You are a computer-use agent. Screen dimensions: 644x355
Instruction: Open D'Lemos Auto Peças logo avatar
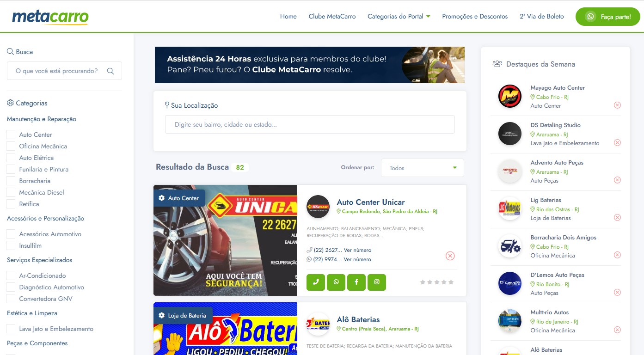pyautogui.click(x=510, y=284)
